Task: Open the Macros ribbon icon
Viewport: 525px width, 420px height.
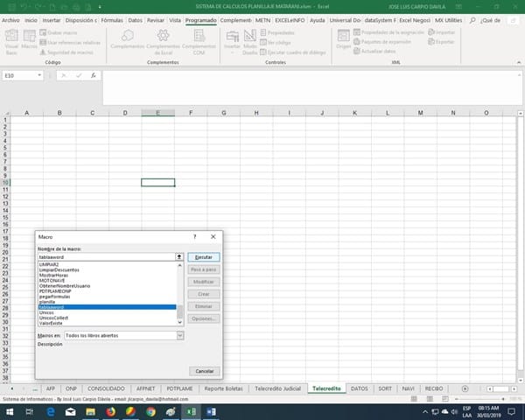Action: pos(30,38)
